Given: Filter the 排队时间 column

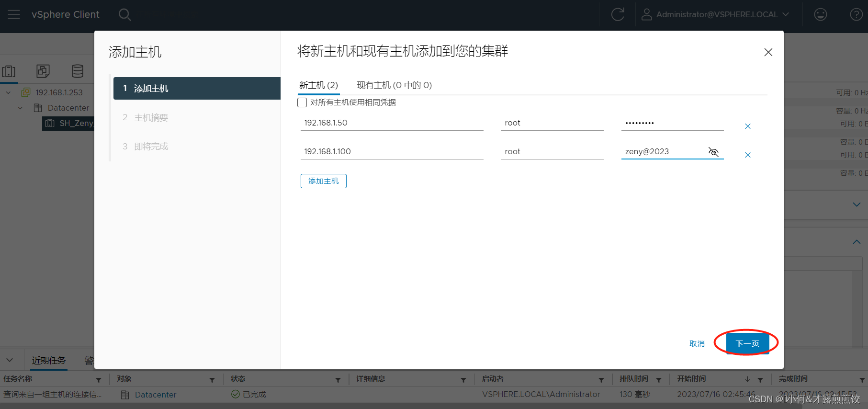Looking at the screenshot, I should tap(658, 380).
